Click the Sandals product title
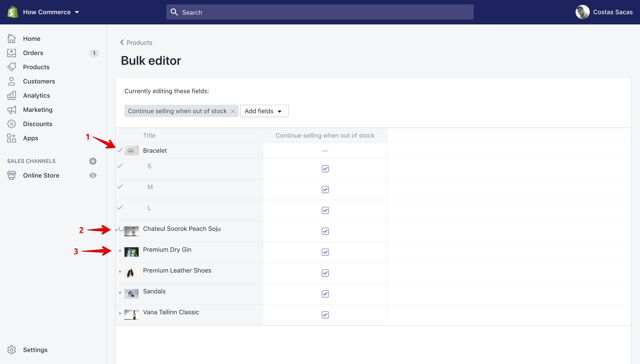Screen dimensions: 640x364 tap(154, 291)
